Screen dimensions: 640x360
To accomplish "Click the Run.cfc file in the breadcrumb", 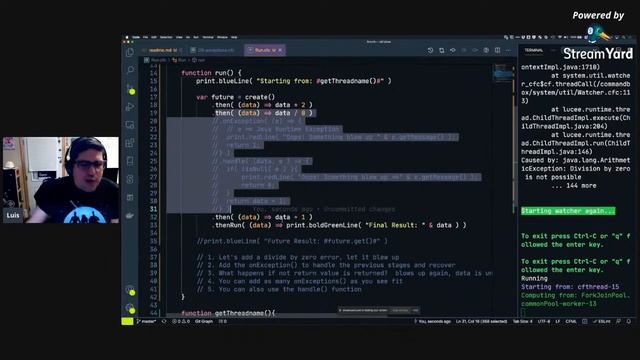I will pyautogui.click(x=156, y=60).
